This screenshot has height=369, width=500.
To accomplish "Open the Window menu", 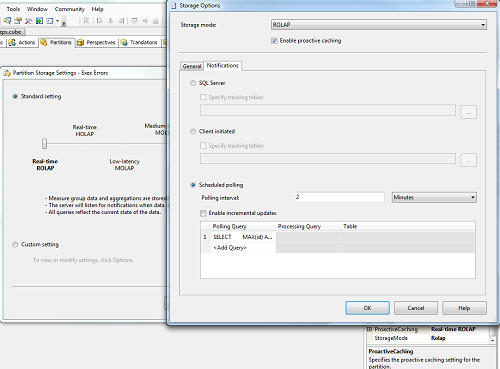I will (37, 9).
